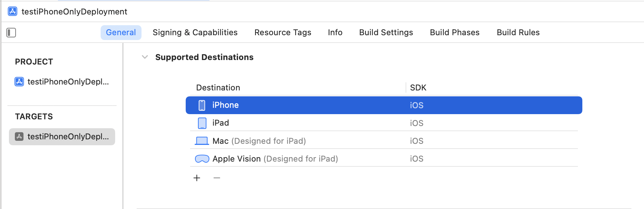
Task: Switch to the General tab
Action: pyautogui.click(x=121, y=33)
